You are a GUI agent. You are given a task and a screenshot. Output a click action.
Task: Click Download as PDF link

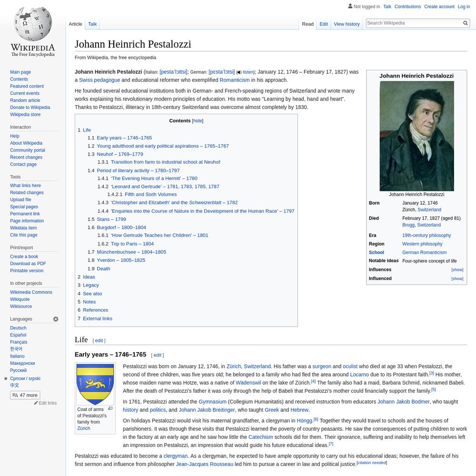point(28,264)
